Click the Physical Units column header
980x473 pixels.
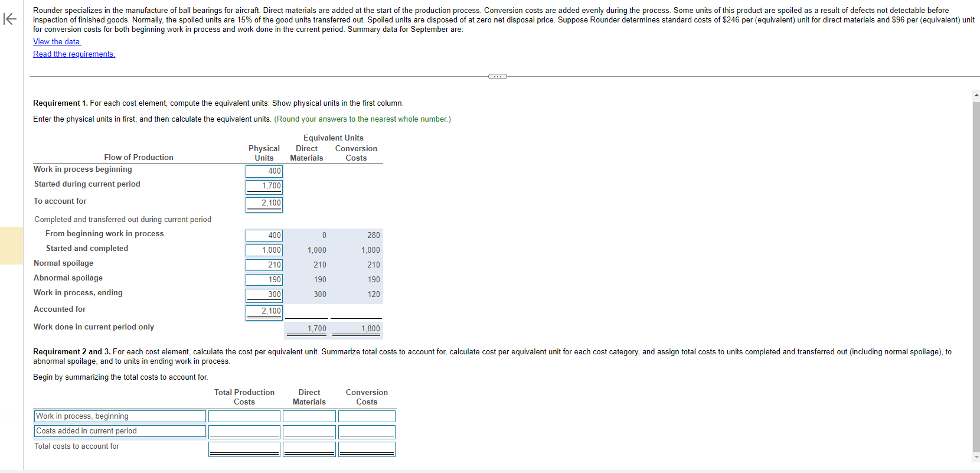pyautogui.click(x=264, y=153)
